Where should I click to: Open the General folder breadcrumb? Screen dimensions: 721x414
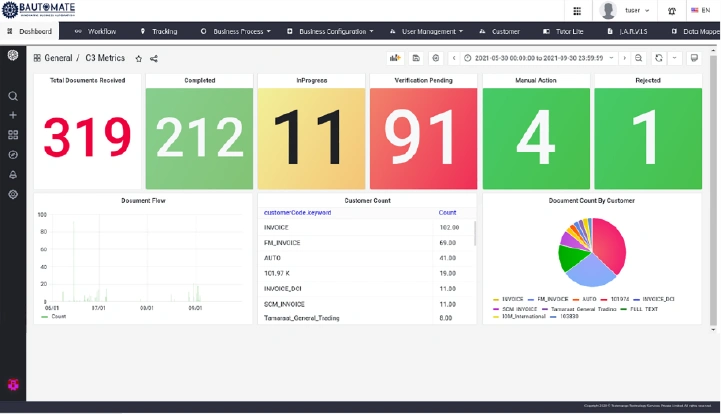point(58,58)
